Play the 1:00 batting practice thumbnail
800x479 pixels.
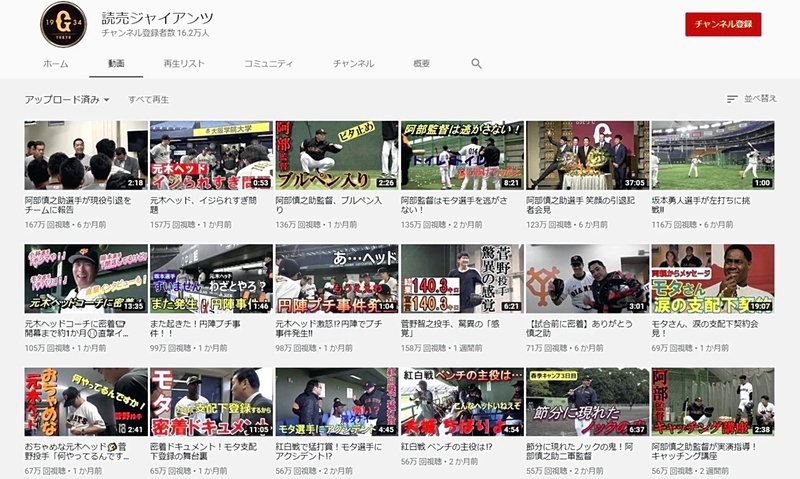coord(712,155)
